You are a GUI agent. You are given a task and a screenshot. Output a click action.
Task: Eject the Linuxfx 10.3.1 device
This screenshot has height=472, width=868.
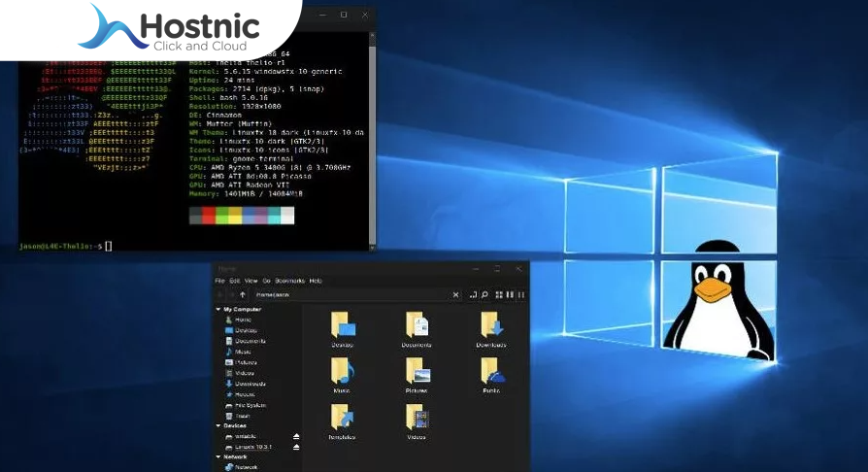point(296,447)
